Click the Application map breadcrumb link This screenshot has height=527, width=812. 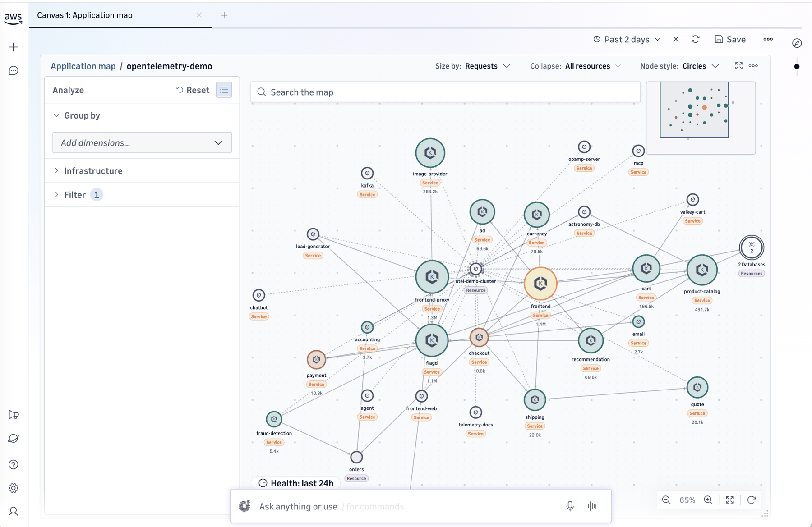[83, 66]
